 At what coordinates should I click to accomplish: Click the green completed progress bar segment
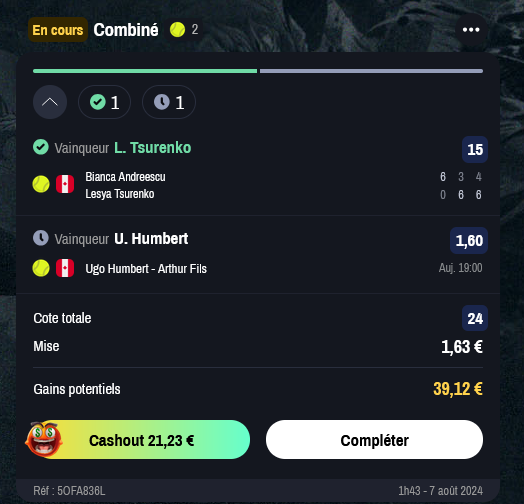(x=145, y=71)
